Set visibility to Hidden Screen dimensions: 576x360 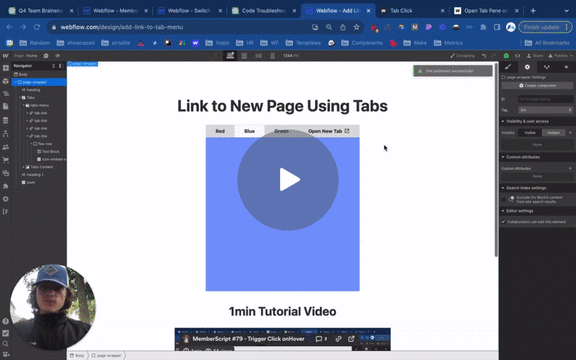coord(554,133)
